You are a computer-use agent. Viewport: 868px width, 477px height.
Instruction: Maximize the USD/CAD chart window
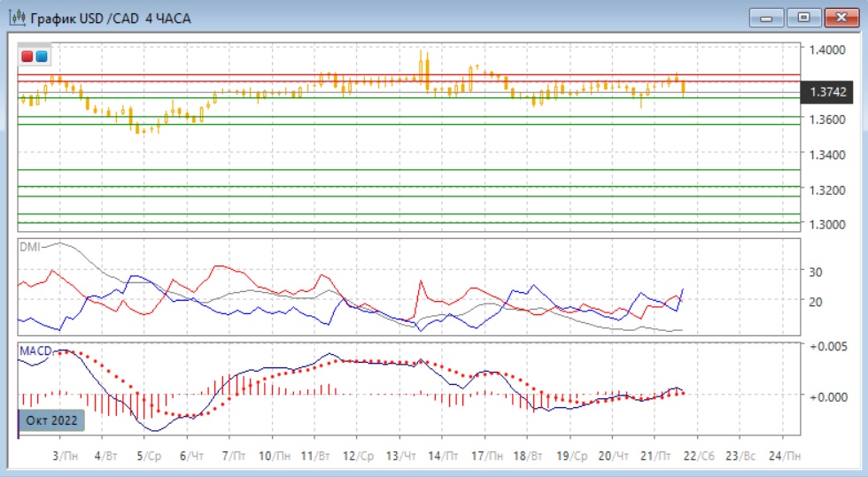[x=803, y=17]
